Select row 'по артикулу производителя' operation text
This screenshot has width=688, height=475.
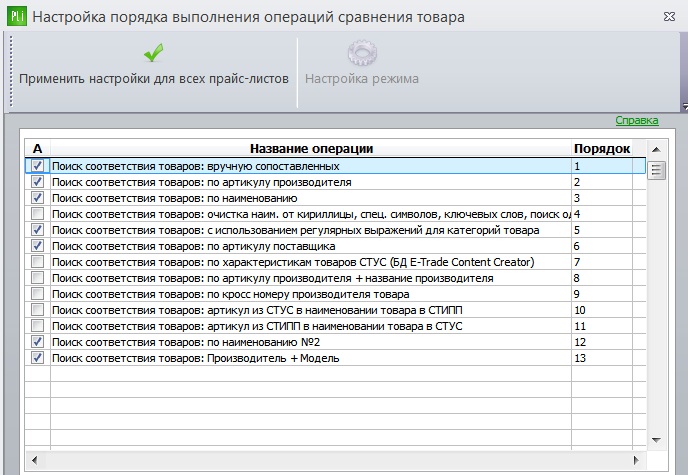(x=201, y=182)
